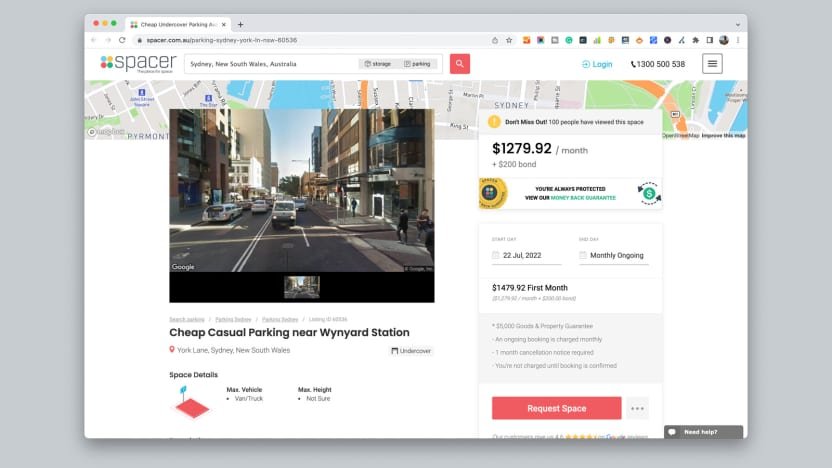
Task: Click the Login link
Action: click(x=597, y=64)
